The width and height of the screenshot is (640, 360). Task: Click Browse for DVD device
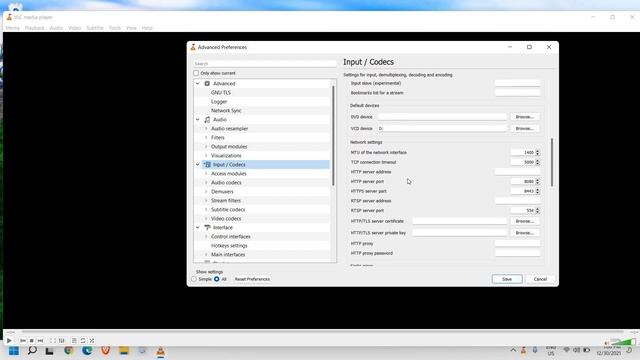(x=524, y=117)
